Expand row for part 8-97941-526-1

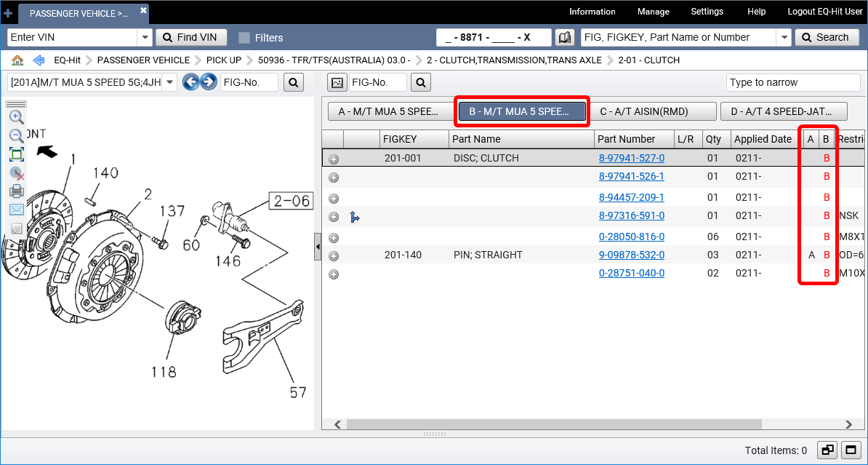pos(334,178)
